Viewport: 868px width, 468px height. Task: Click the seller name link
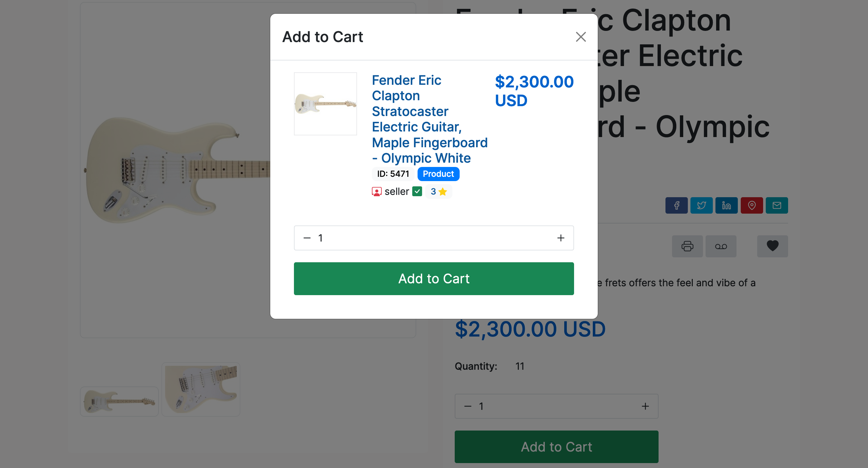click(x=397, y=191)
